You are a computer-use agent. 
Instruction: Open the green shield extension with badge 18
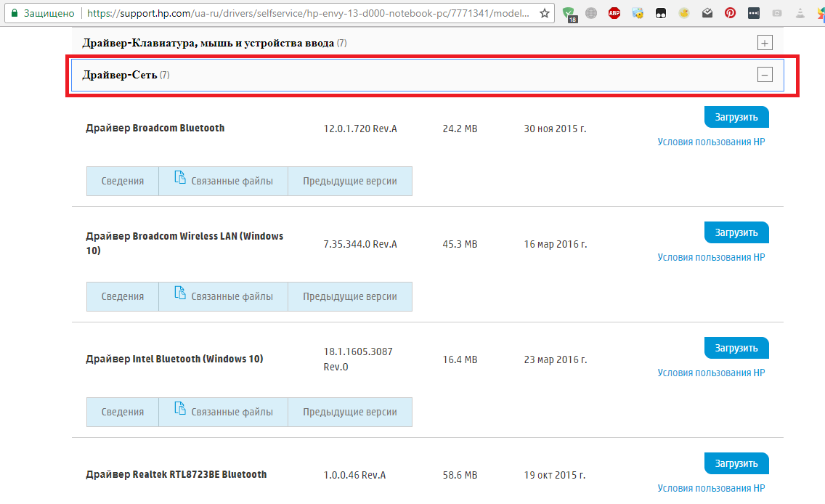(x=569, y=13)
